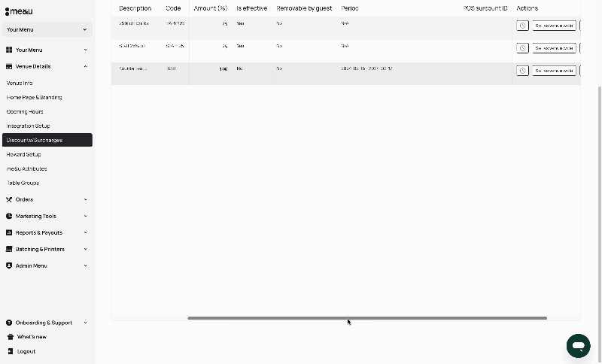Expand the Orders section chevron

[x=85, y=199]
